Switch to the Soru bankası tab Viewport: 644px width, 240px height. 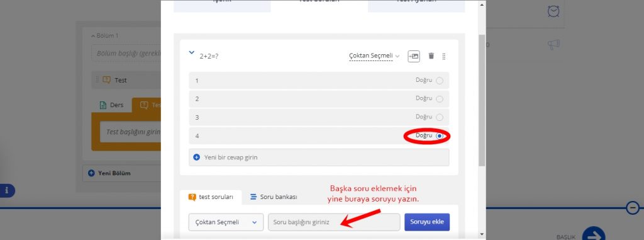(x=274, y=197)
